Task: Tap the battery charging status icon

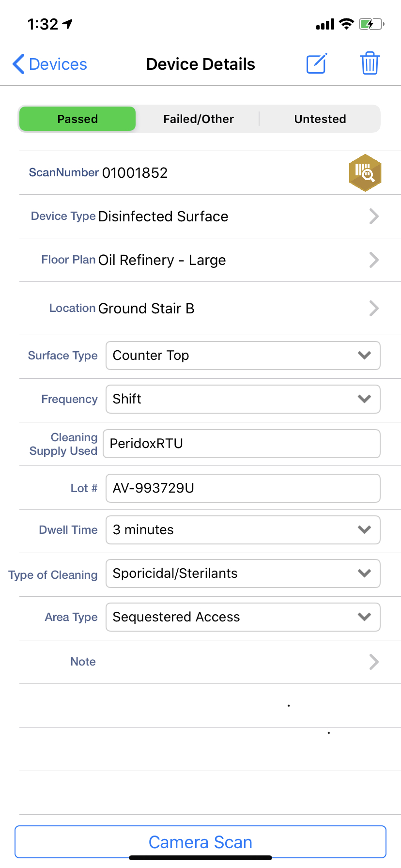Action: pyautogui.click(x=371, y=24)
